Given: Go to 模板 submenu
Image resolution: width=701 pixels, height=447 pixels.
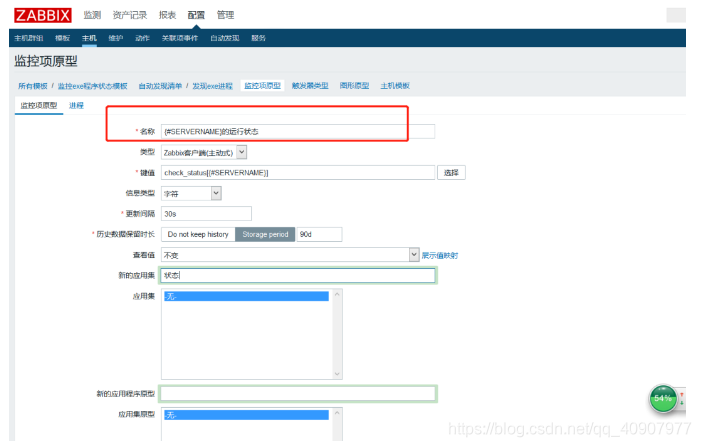Looking at the screenshot, I should [x=63, y=38].
